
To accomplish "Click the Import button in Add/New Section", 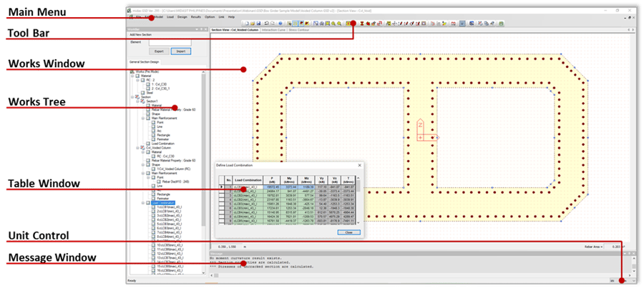I will [181, 51].
